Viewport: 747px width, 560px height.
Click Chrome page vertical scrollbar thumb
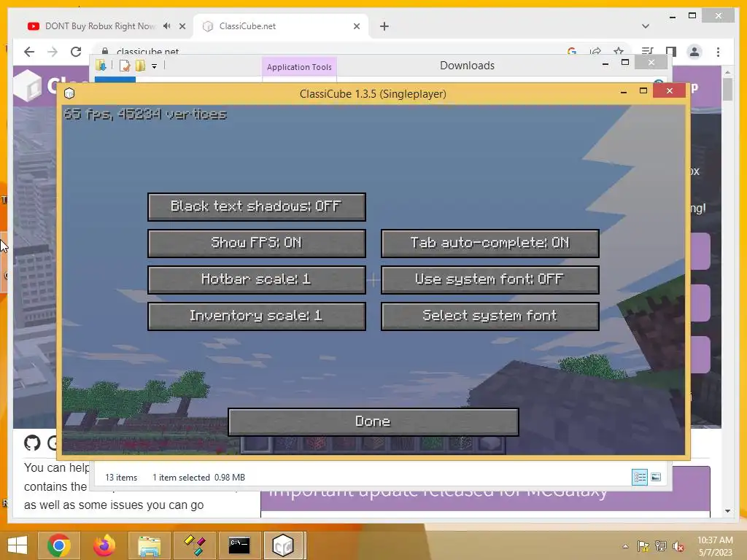point(727,89)
